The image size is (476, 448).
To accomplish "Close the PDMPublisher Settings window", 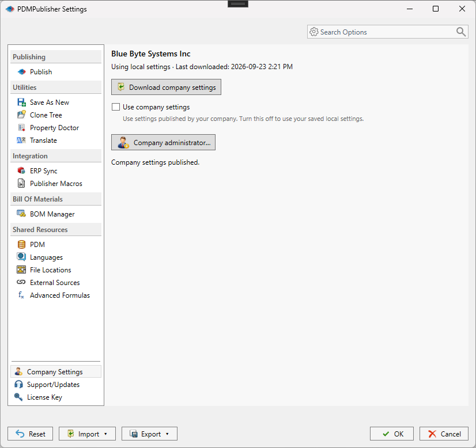I will tap(462, 9).
